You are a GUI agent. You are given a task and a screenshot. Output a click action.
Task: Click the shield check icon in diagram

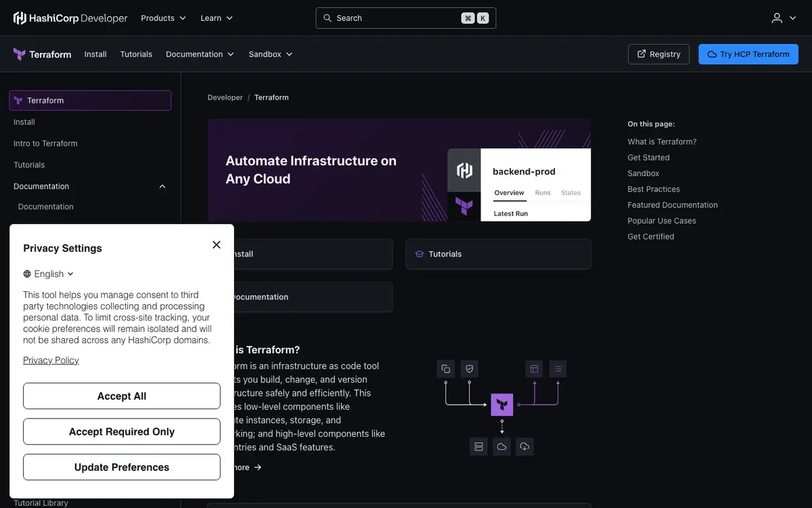point(470,369)
